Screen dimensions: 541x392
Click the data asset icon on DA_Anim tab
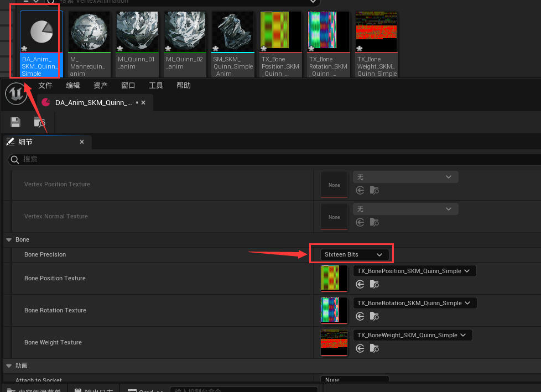[x=46, y=102]
